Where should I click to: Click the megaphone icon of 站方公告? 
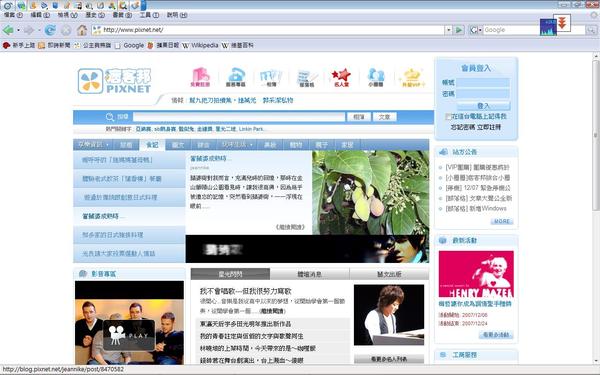click(x=443, y=152)
